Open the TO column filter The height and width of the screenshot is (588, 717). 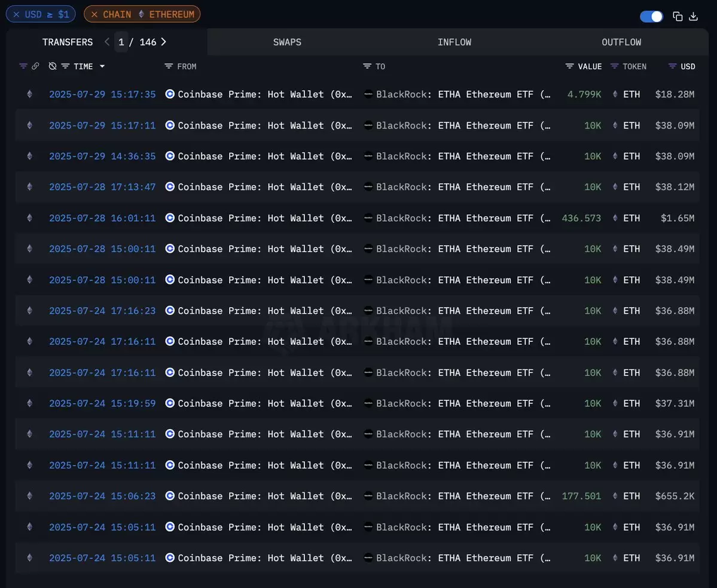(367, 66)
